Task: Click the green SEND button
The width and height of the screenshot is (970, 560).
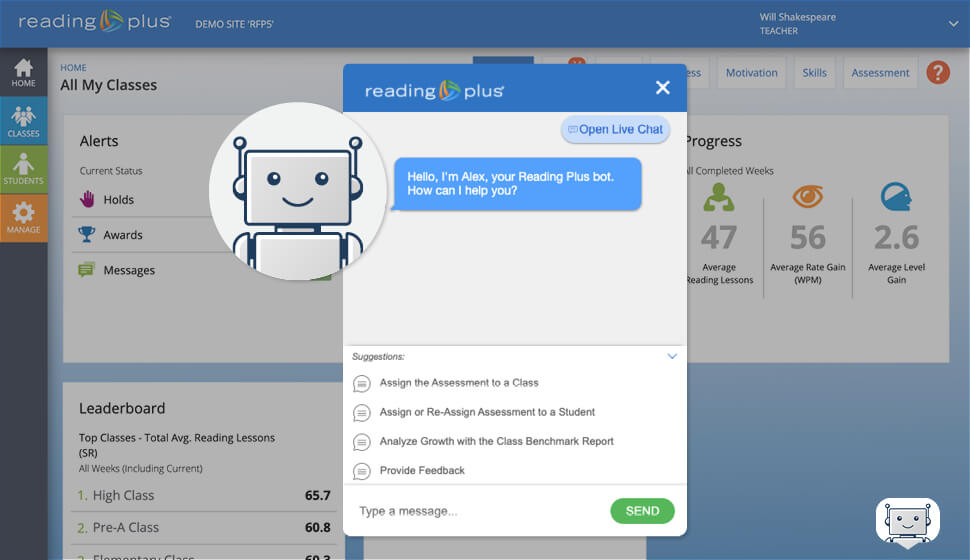Action: (642, 511)
